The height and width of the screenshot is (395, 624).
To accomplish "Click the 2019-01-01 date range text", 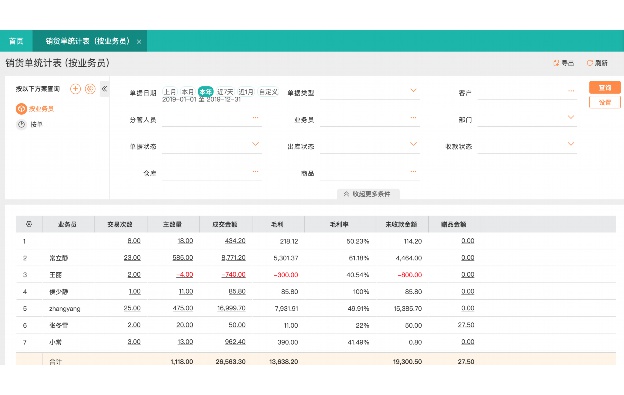I will pyautogui.click(x=201, y=100).
